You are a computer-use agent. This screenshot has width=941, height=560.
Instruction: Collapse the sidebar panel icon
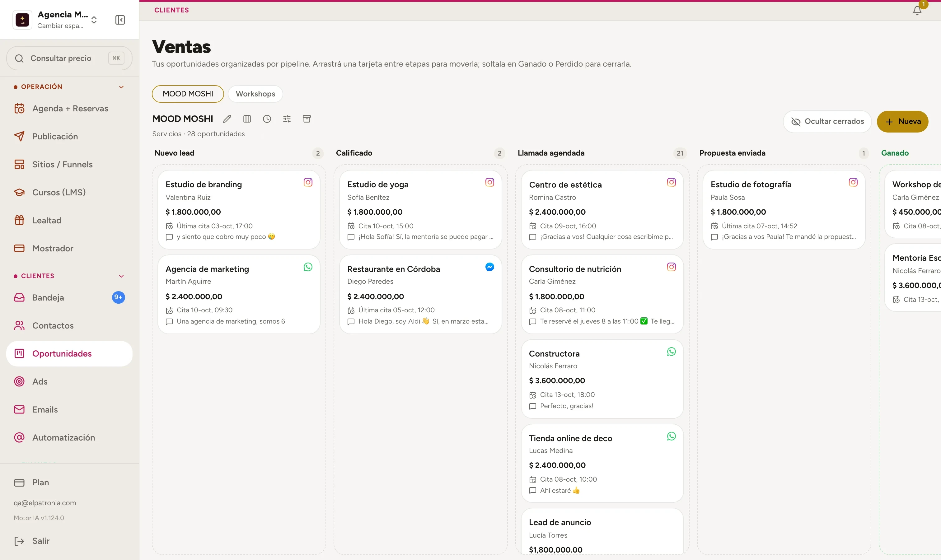(x=120, y=20)
